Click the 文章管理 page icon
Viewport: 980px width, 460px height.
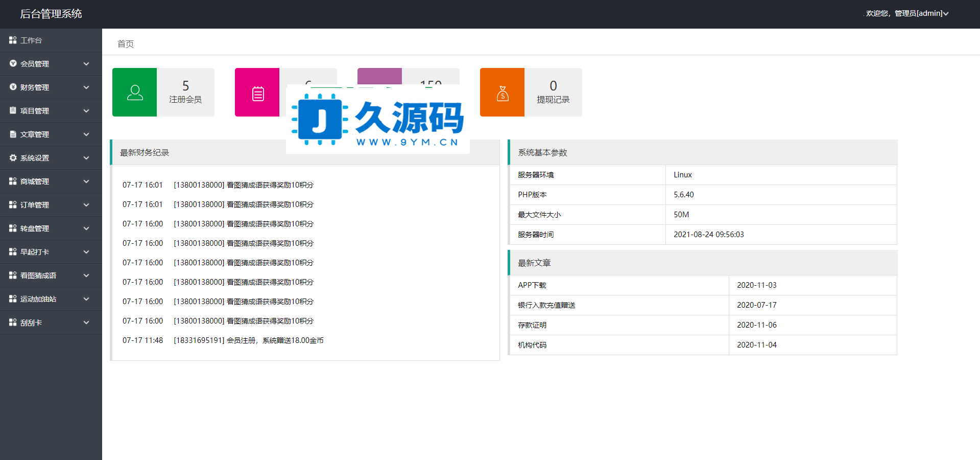click(13, 134)
